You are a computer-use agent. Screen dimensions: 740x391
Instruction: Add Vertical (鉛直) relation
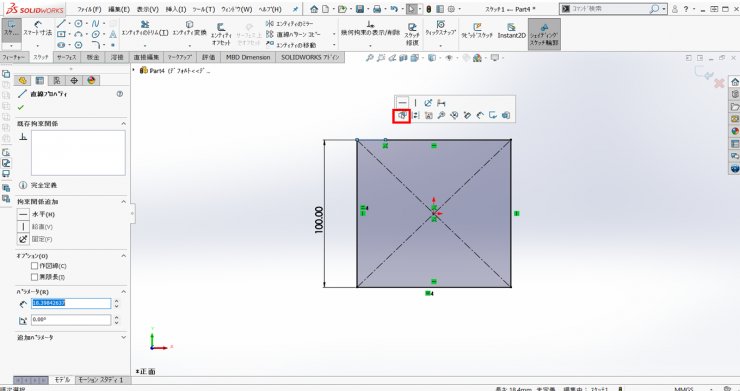(35, 227)
